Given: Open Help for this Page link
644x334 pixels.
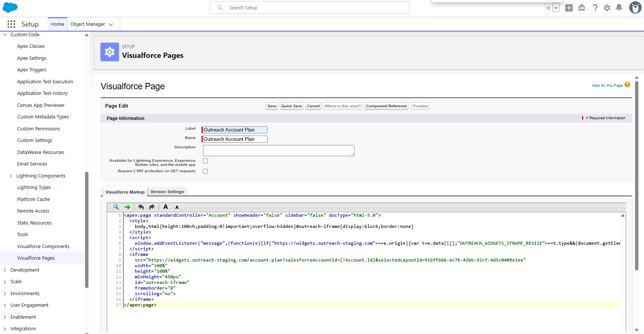Looking at the screenshot, I should click(607, 86).
